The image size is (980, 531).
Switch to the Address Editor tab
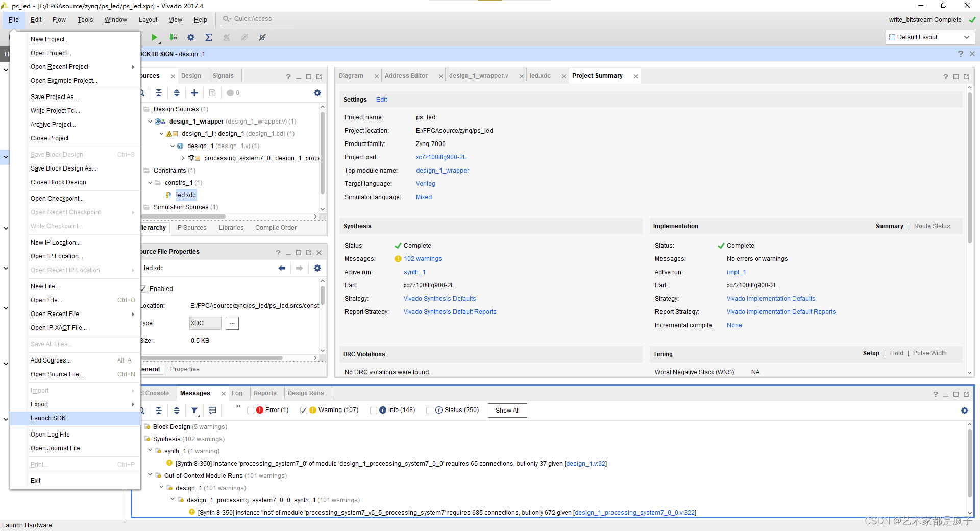406,76
